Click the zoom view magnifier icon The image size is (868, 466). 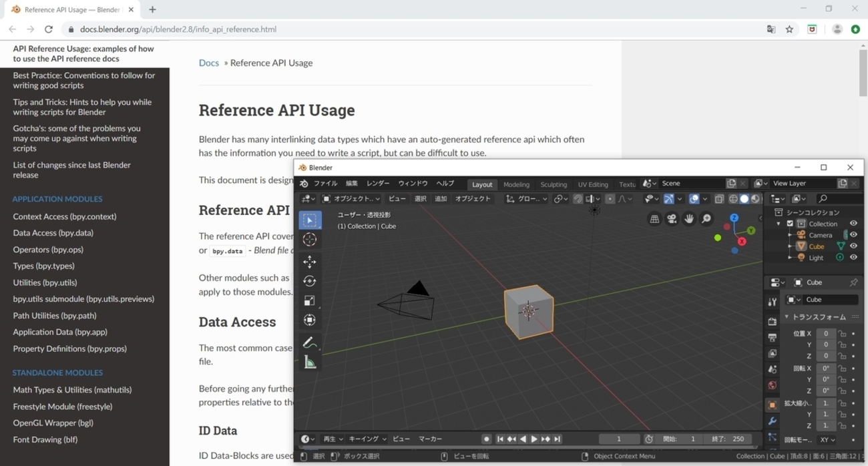point(706,219)
